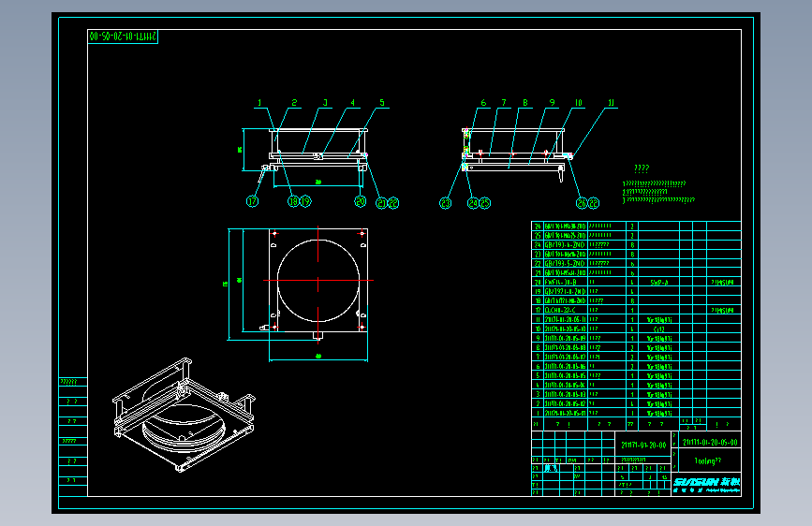Click part callout number 2 label
The height and width of the screenshot is (526, 812).
[294, 103]
